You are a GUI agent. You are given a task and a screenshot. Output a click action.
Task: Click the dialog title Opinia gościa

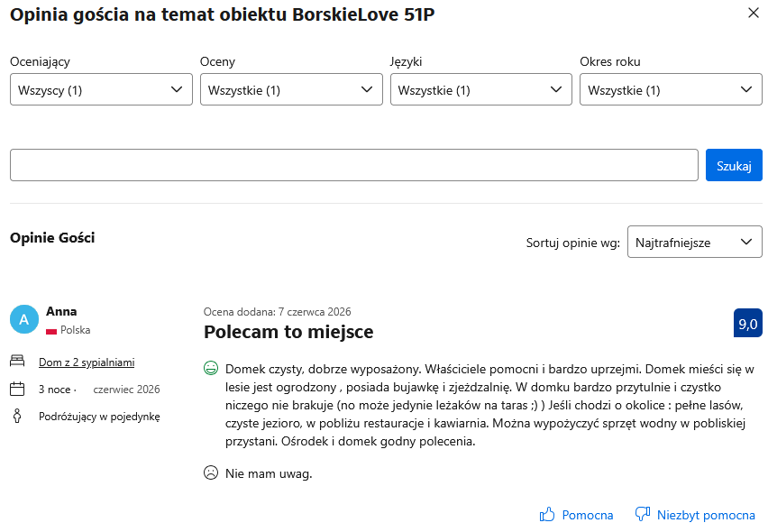223,14
